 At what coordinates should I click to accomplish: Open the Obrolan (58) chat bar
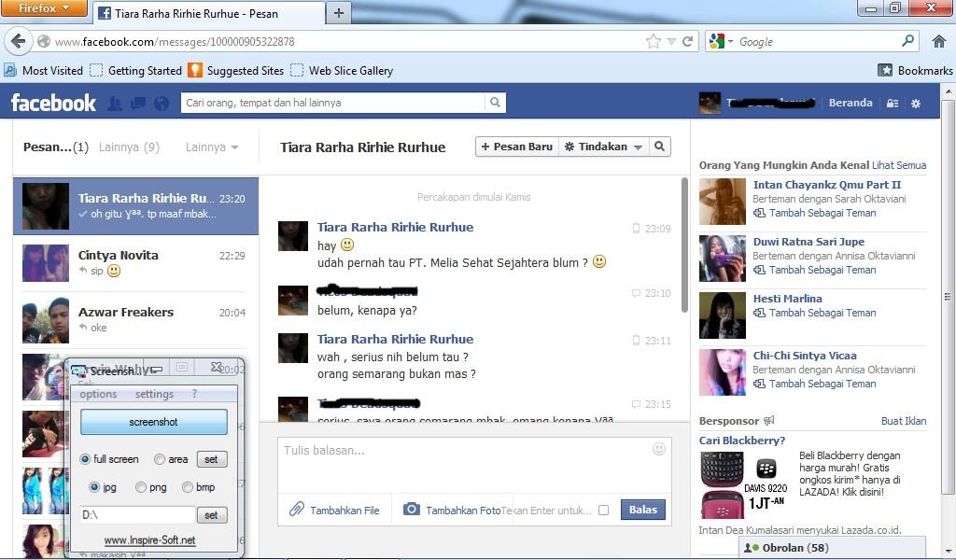[x=832, y=548]
